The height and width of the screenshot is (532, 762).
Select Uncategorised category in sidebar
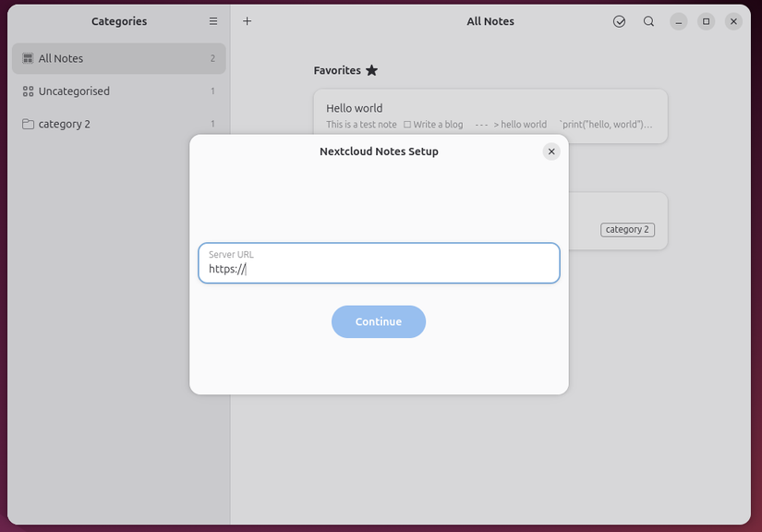[118, 91]
